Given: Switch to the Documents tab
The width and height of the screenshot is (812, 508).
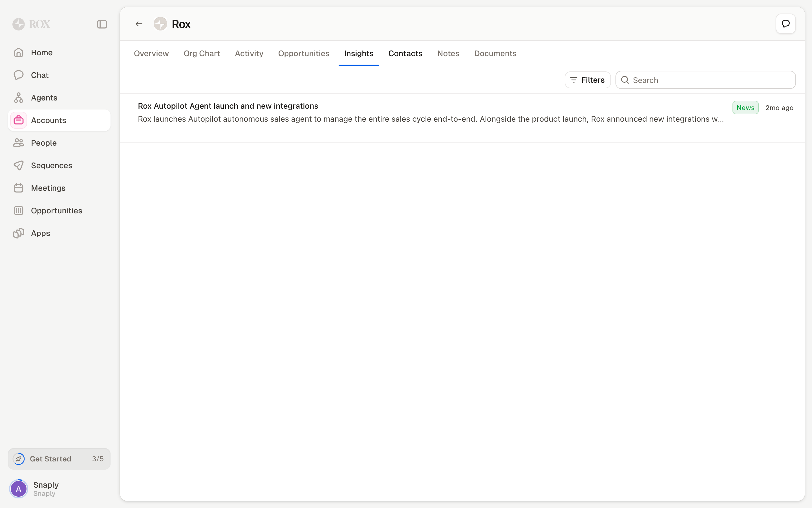Looking at the screenshot, I should pyautogui.click(x=495, y=53).
